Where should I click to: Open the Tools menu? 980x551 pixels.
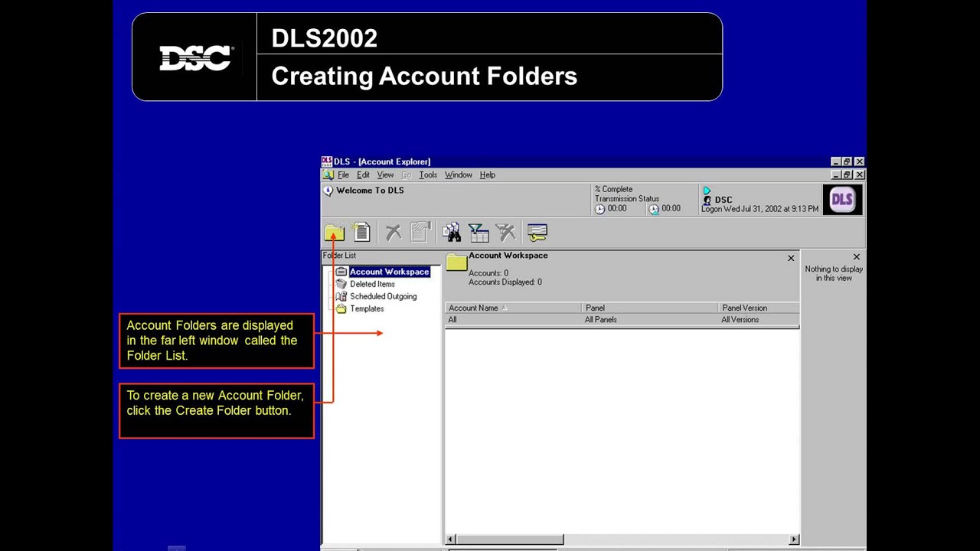click(x=428, y=175)
